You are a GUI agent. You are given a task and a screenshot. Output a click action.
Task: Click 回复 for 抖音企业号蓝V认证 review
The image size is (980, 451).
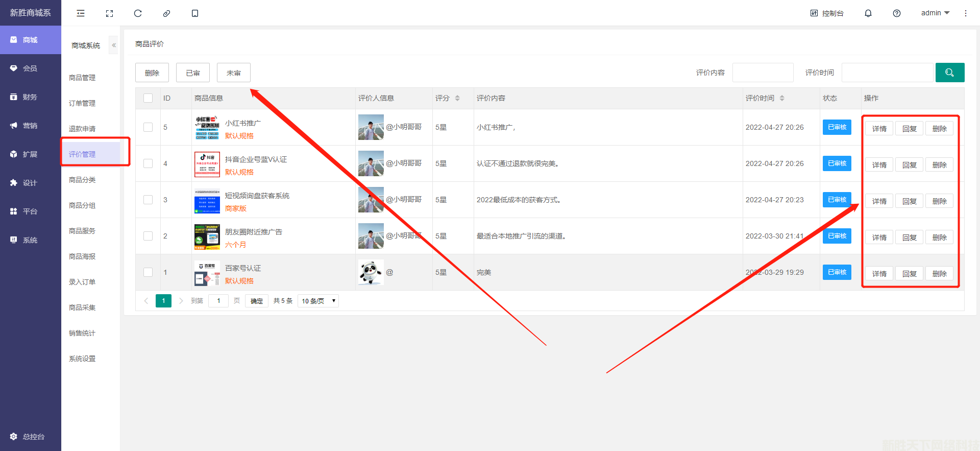point(909,165)
